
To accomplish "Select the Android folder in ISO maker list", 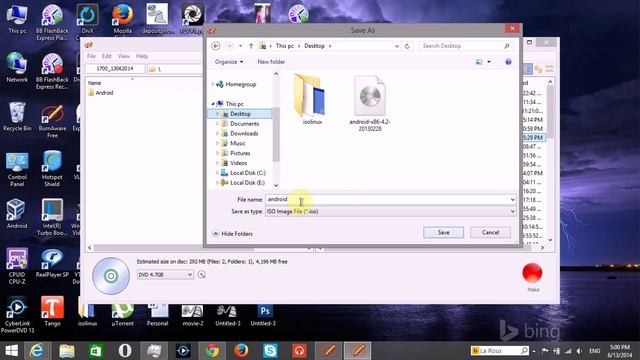I will (x=101, y=93).
